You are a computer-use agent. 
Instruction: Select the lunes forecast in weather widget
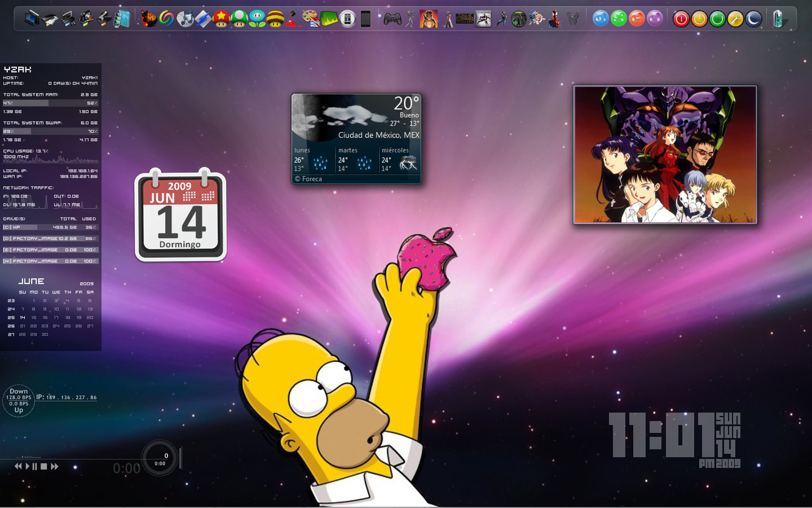click(x=312, y=159)
